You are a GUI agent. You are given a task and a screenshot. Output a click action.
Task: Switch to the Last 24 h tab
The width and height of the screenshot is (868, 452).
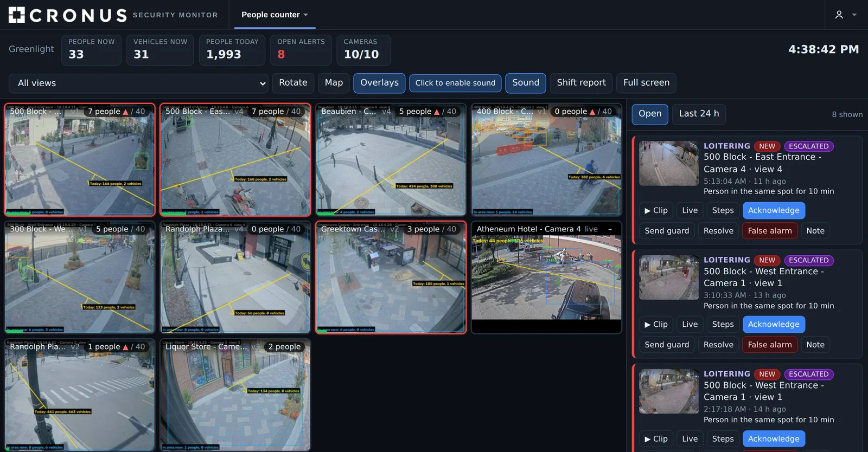point(699,114)
